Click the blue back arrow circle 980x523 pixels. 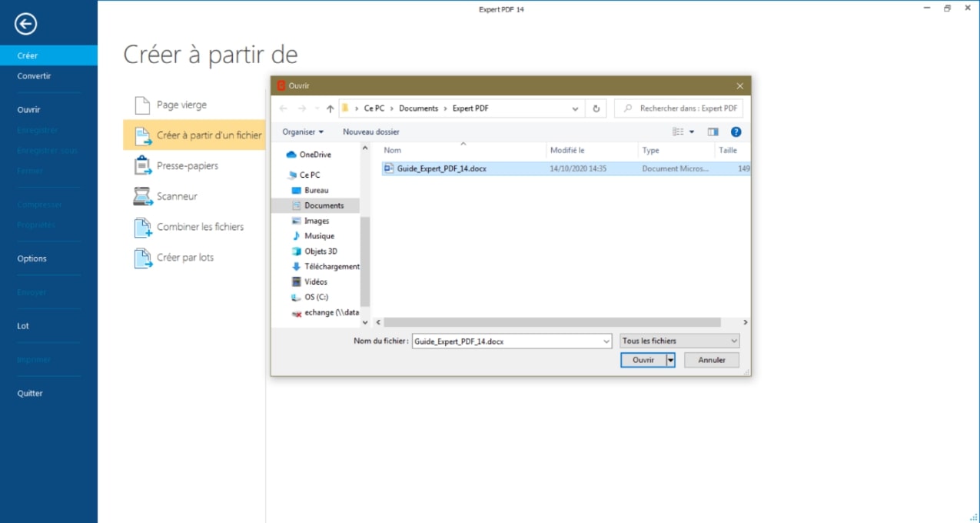pyautogui.click(x=25, y=24)
